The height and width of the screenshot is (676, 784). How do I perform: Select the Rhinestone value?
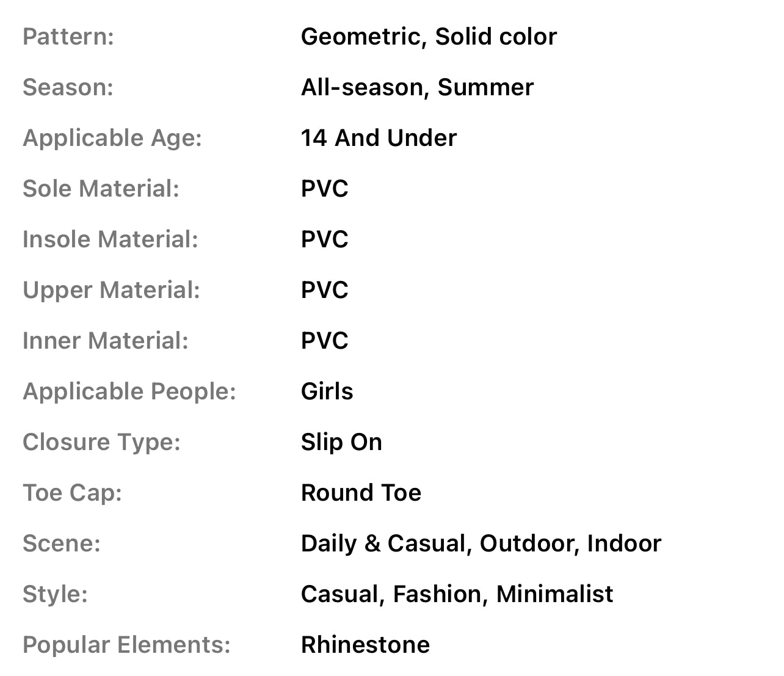click(365, 645)
